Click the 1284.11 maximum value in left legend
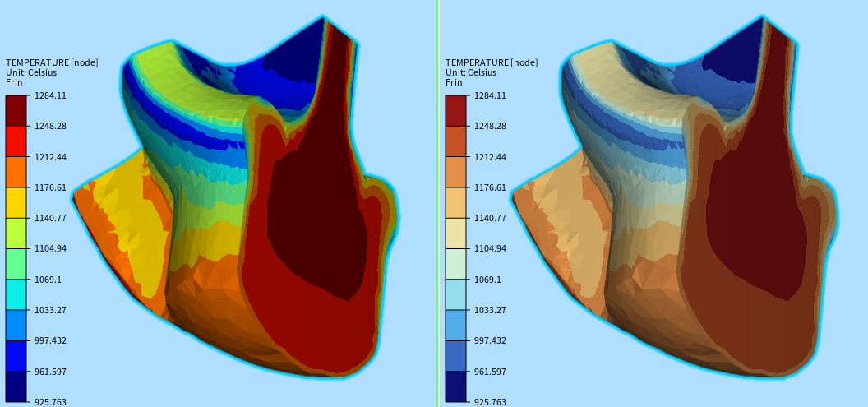Viewport: 868px width, 407px height. [x=50, y=95]
